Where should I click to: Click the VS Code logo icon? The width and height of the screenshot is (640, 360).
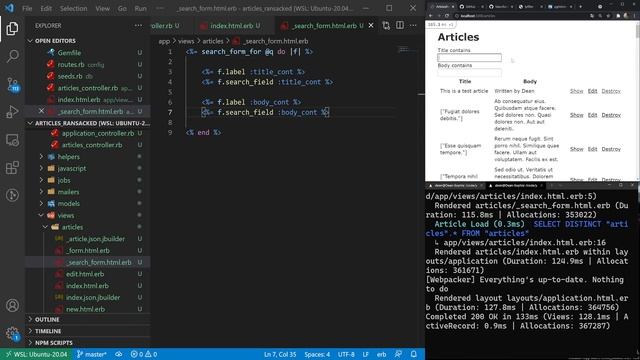9,8
